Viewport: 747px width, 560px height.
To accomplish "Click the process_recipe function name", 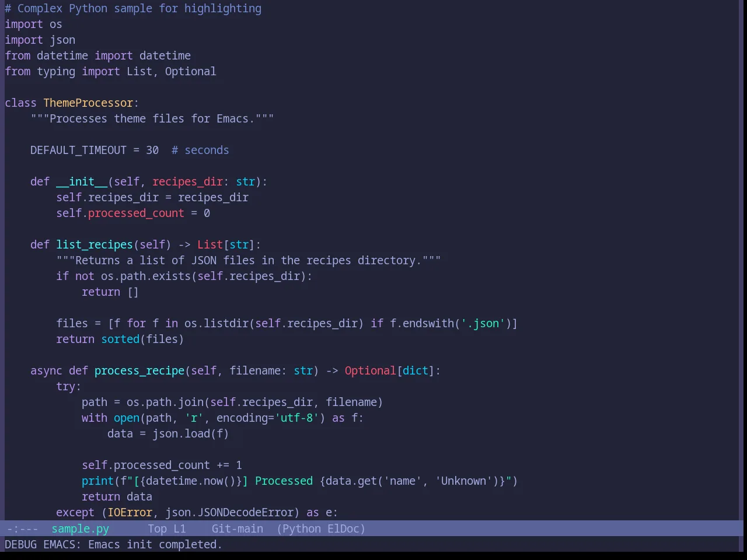I will click(139, 370).
